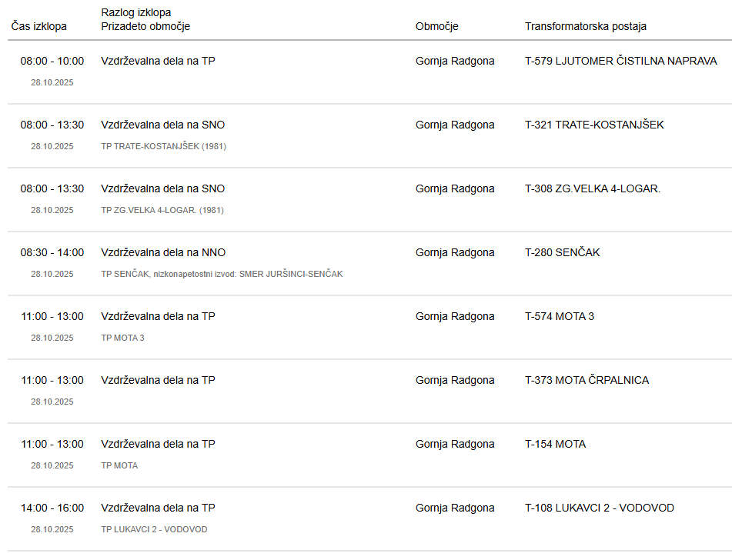The width and height of the screenshot is (732, 560).
Task: Select the 14:00 - 16:00 outage time
Action: pos(52,508)
